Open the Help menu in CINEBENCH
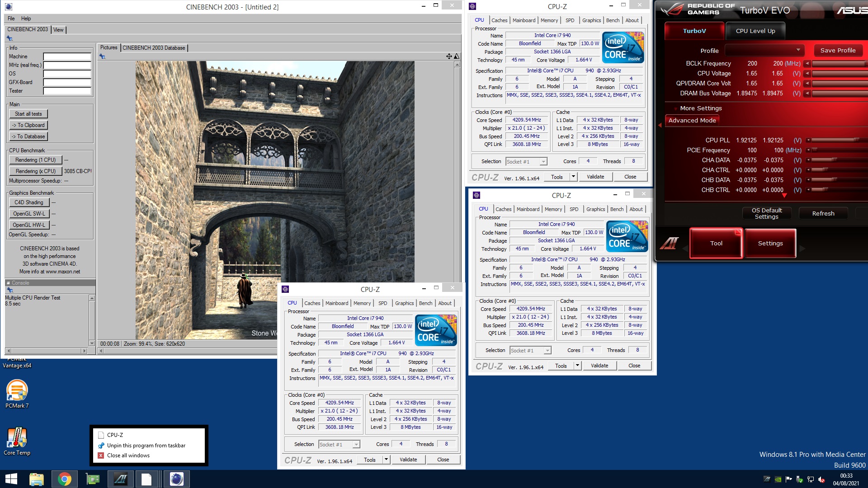The width and height of the screenshot is (868, 488). (26, 19)
